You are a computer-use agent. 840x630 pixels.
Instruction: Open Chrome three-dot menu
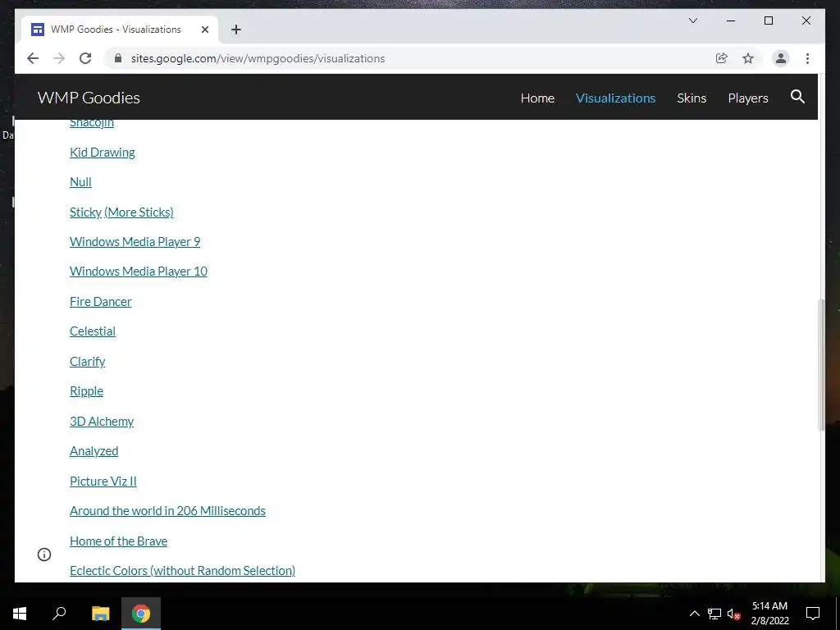(807, 58)
